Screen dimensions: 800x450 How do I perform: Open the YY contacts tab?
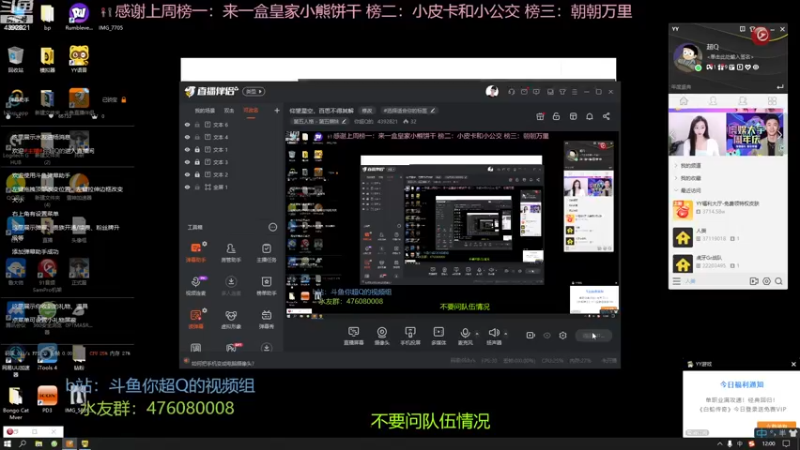[x=713, y=101]
